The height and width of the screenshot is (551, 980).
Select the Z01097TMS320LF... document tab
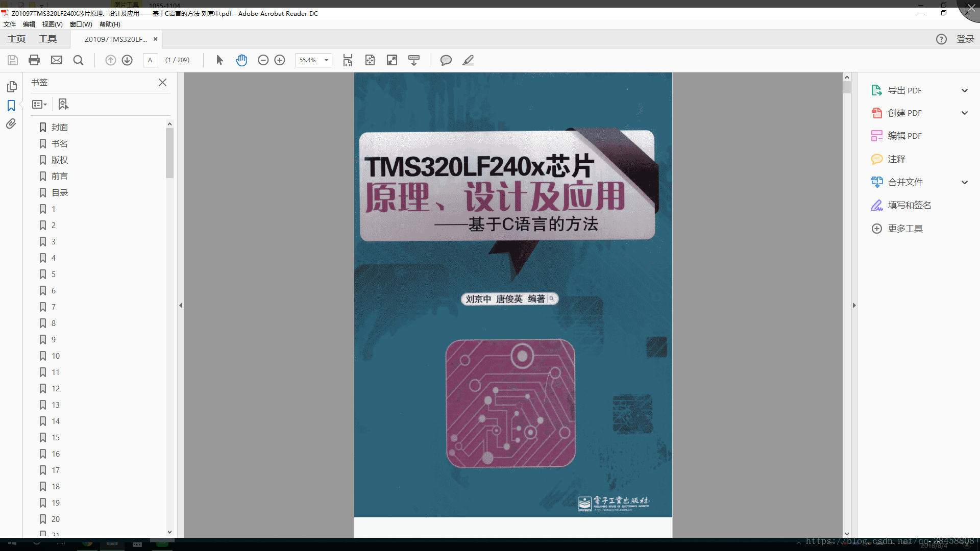click(x=116, y=39)
